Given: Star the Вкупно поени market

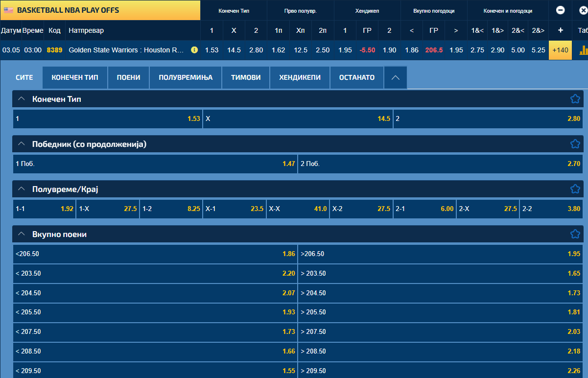Looking at the screenshot, I should coord(575,234).
